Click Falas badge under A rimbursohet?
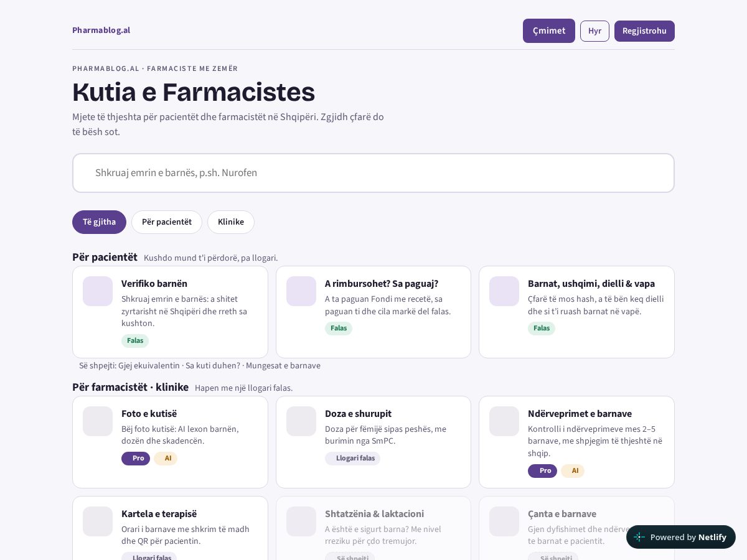This screenshot has height=560, width=747. tap(339, 329)
